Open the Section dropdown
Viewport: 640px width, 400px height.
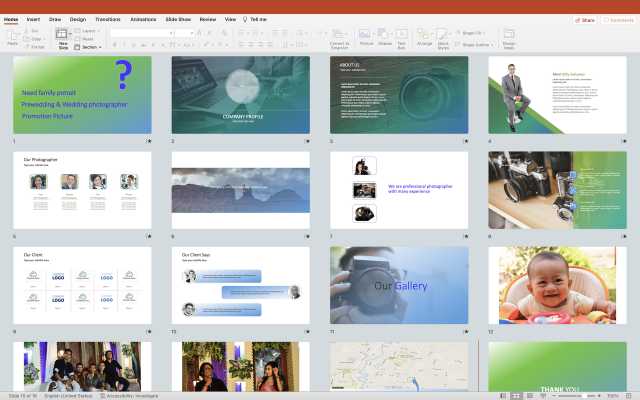90,47
